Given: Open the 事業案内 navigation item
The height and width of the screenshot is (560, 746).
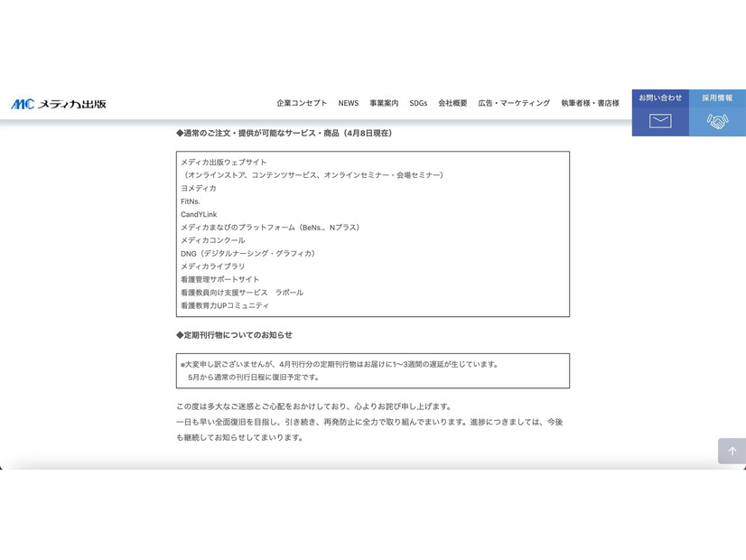Looking at the screenshot, I should click(x=385, y=103).
